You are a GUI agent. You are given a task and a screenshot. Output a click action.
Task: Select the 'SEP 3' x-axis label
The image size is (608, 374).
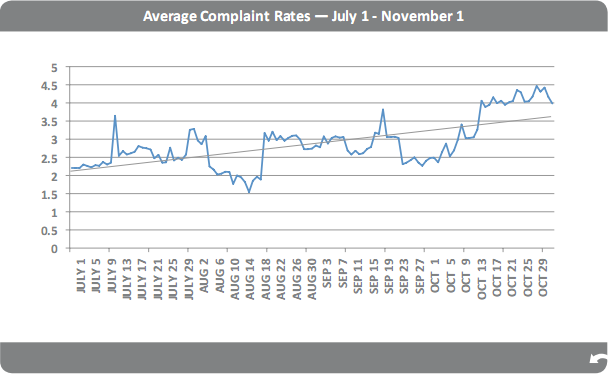coord(327,272)
